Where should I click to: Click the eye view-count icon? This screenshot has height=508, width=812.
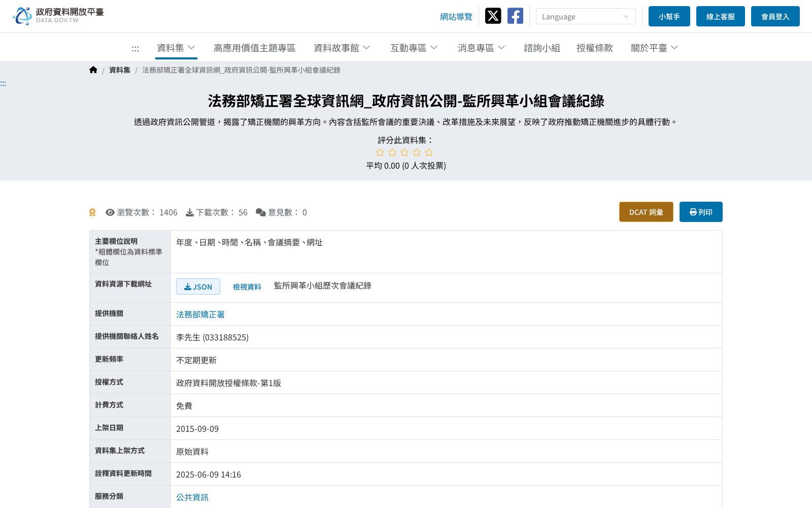pyautogui.click(x=110, y=212)
